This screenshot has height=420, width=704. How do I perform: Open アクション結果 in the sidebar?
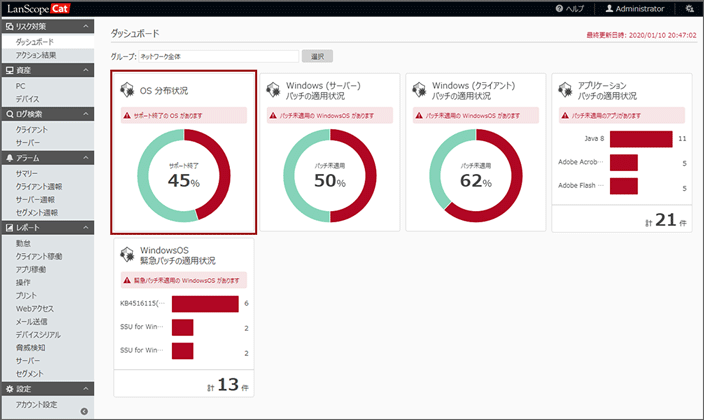click(36, 56)
